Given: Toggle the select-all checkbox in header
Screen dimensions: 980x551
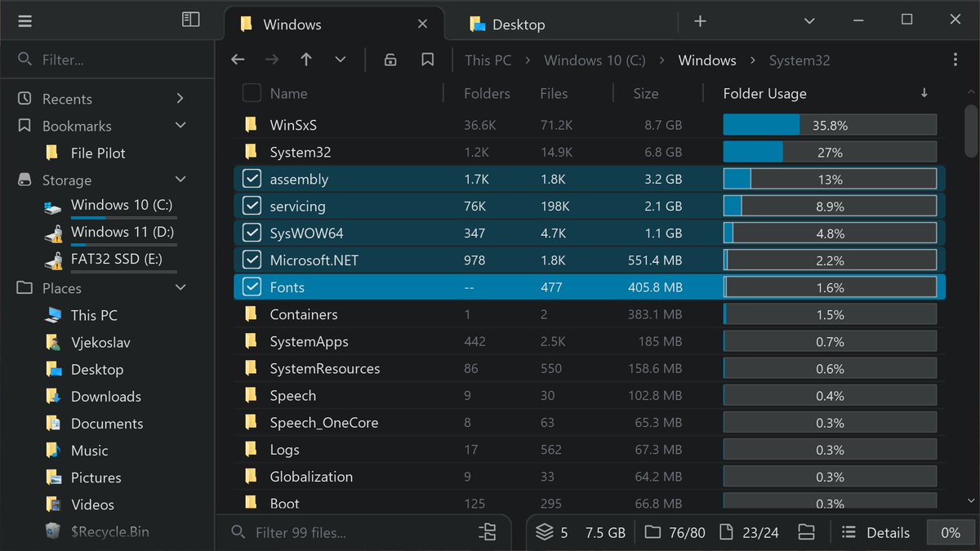Looking at the screenshot, I should click(x=252, y=93).
